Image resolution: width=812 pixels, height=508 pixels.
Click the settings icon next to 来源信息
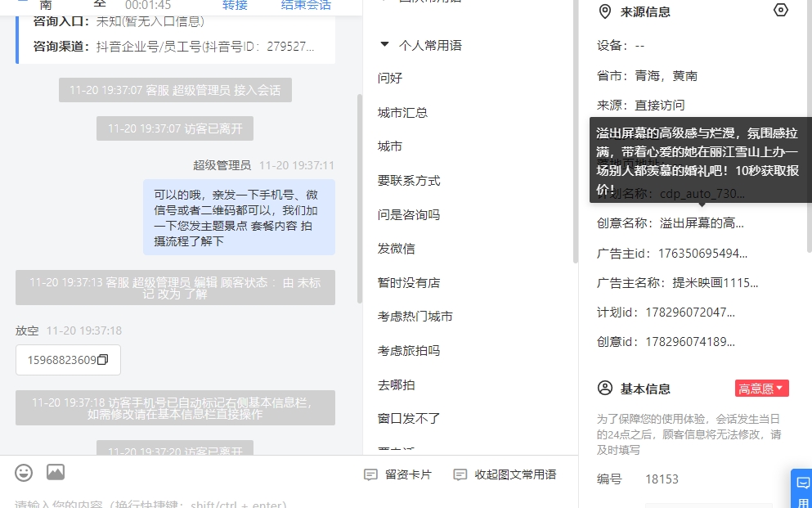coord(780,11)
